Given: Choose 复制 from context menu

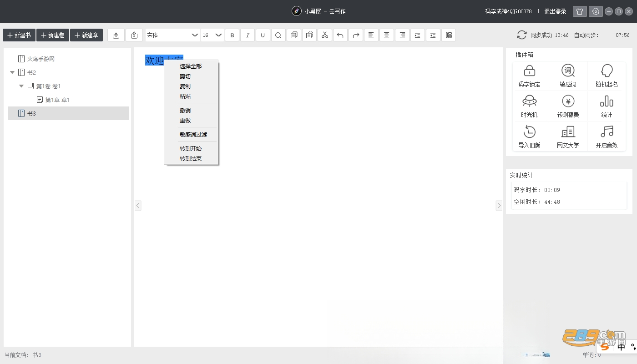Looking at the screenshot, I should click(191, 86).
